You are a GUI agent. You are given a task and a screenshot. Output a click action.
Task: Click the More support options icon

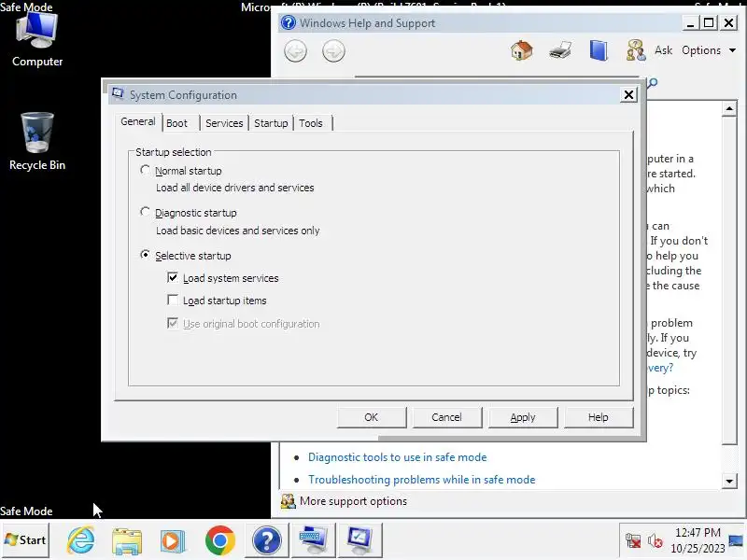click(x=288, y=501)
